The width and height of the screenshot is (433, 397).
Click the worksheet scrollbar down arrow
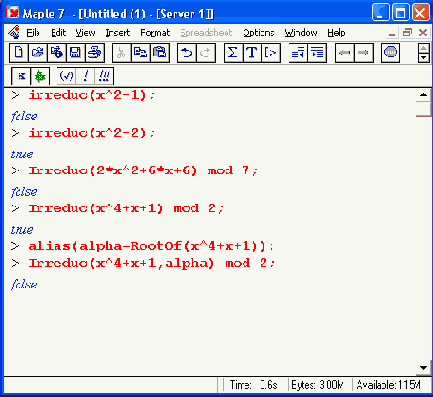[x=423, y=368]
